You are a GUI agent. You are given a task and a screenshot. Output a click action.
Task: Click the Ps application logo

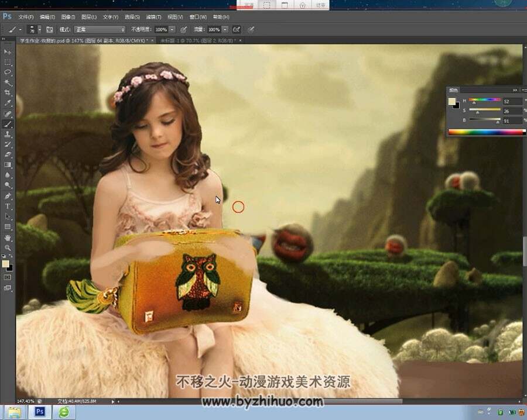pyautogui.click(x=7, y=16)
